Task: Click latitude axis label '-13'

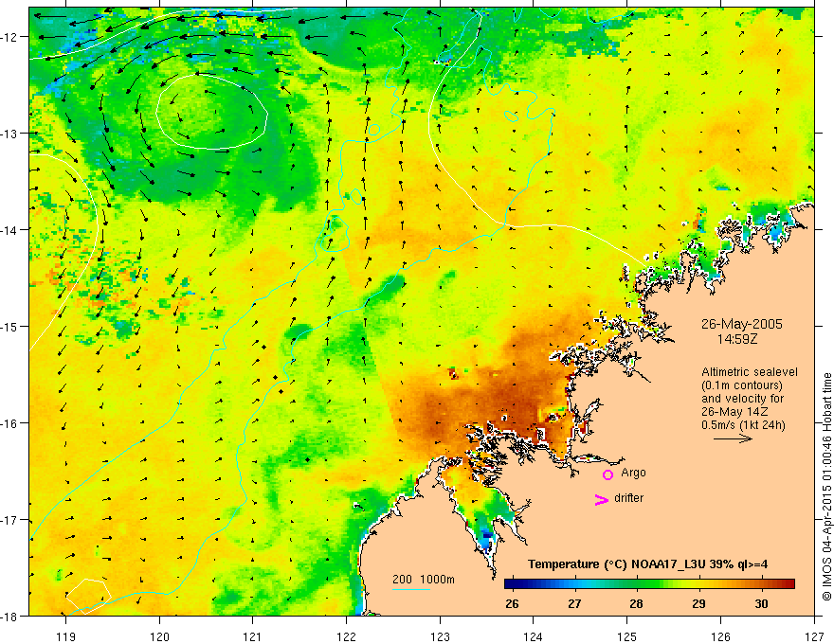Action: (x=10, y=134)
